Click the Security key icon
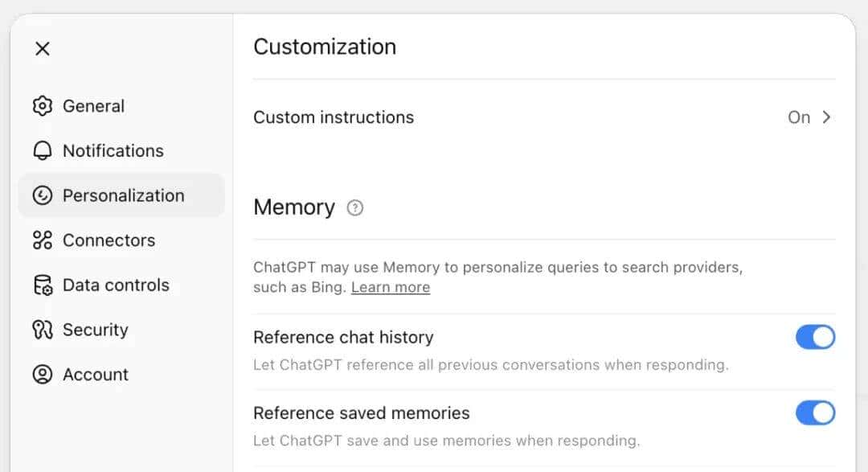The height and width of the screenshot is (472, 868). coord(43,330)
